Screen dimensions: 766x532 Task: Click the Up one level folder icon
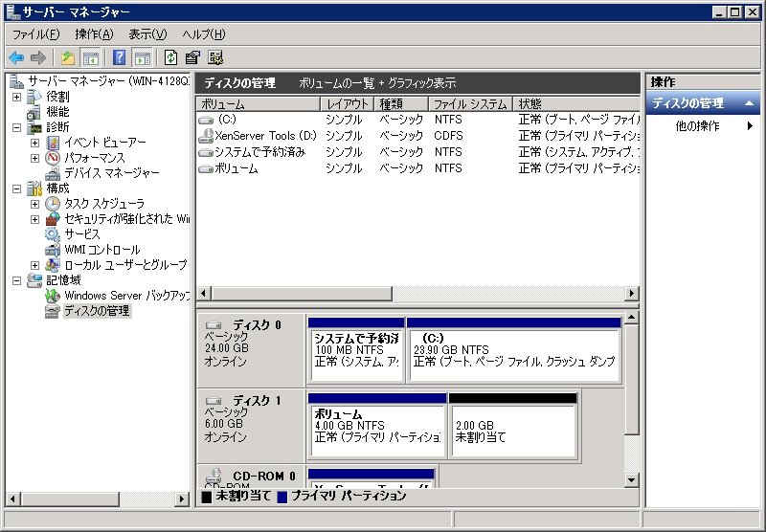67,58
